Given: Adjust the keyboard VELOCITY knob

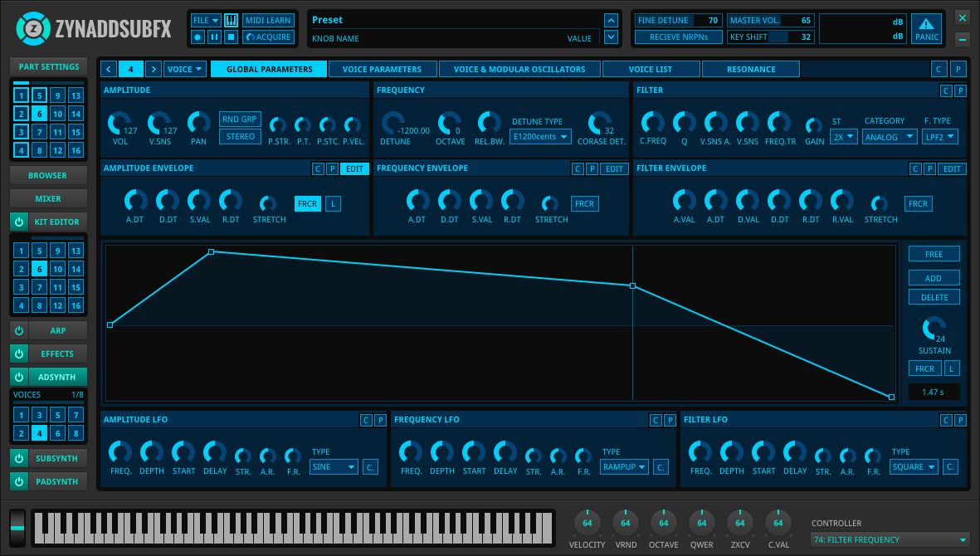Looking at the screenshot, I should [x=587, y=522].
